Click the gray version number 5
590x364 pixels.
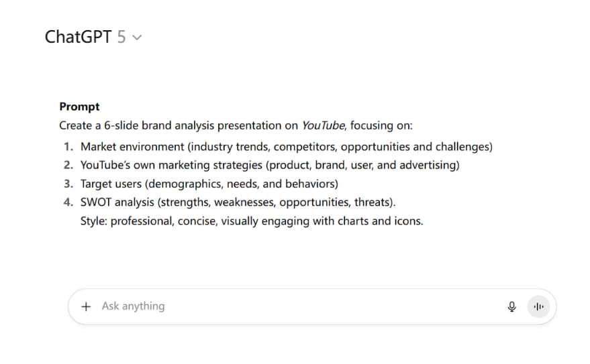(121, 37)
